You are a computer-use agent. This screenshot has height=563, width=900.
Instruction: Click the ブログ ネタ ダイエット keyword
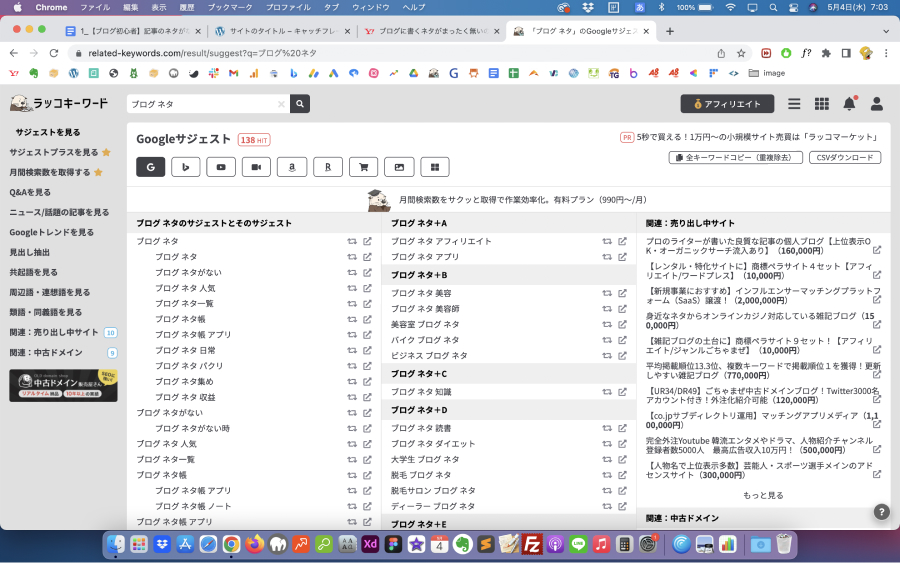coord(433,444)
